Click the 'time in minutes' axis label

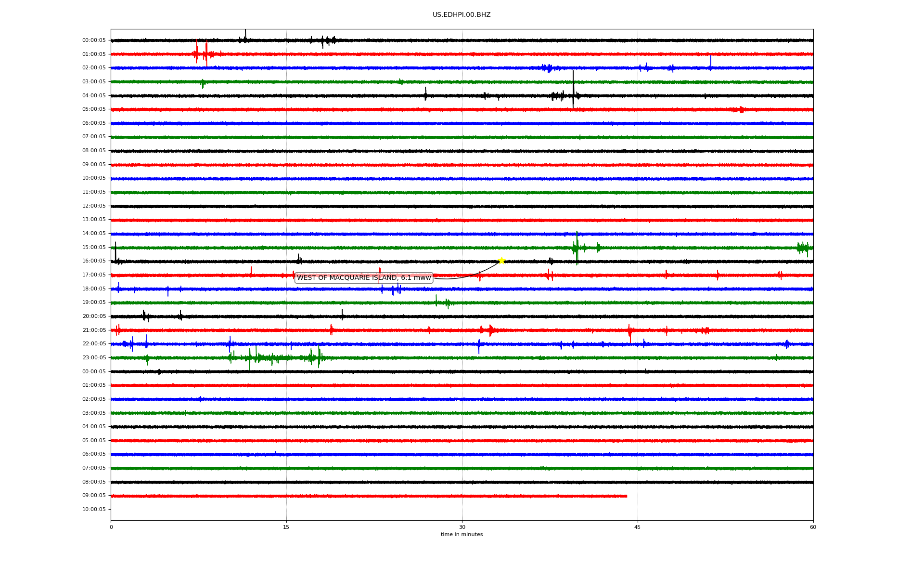click(x=462, y=535)
